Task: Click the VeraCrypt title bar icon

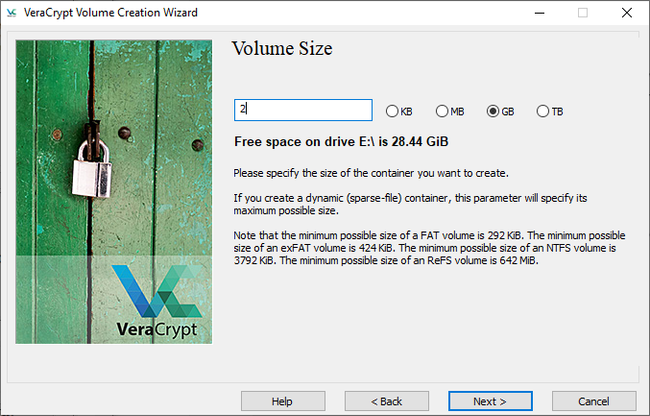Action: click(12, 13)
